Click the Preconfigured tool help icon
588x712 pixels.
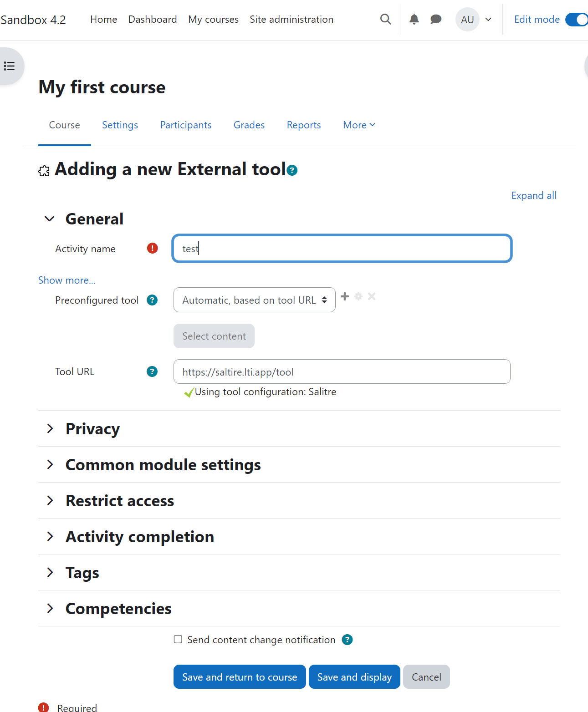152,300
